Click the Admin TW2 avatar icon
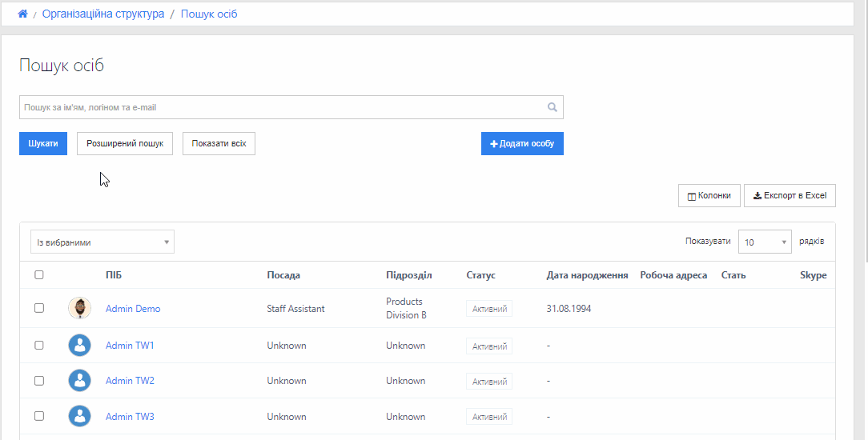Screen dimensions: 868x440 (x=79, y=381)
